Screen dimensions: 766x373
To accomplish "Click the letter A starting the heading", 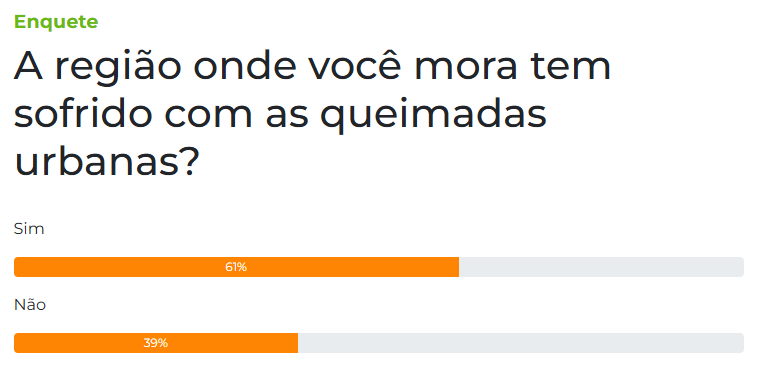I will [28, 65].
